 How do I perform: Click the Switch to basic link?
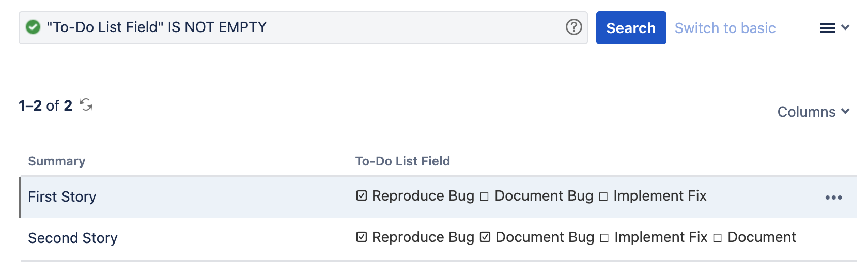pyautogui.click(x=725, y=28)
